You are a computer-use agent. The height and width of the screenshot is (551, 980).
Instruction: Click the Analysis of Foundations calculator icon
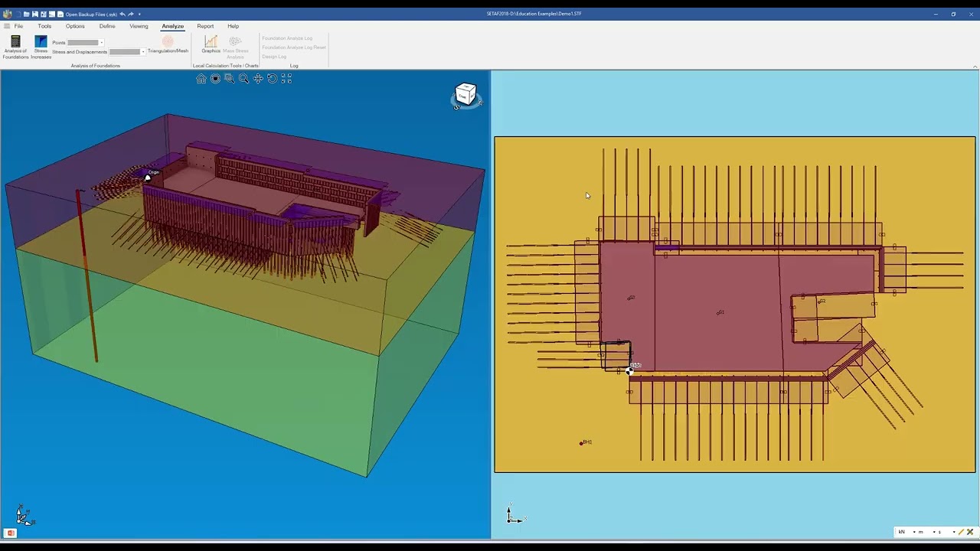tap(15, 42)
